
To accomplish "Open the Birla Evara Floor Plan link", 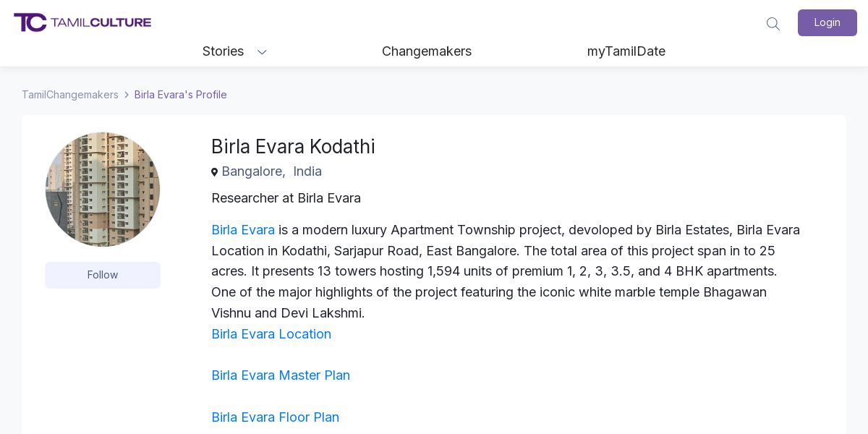I will point(275,417).
